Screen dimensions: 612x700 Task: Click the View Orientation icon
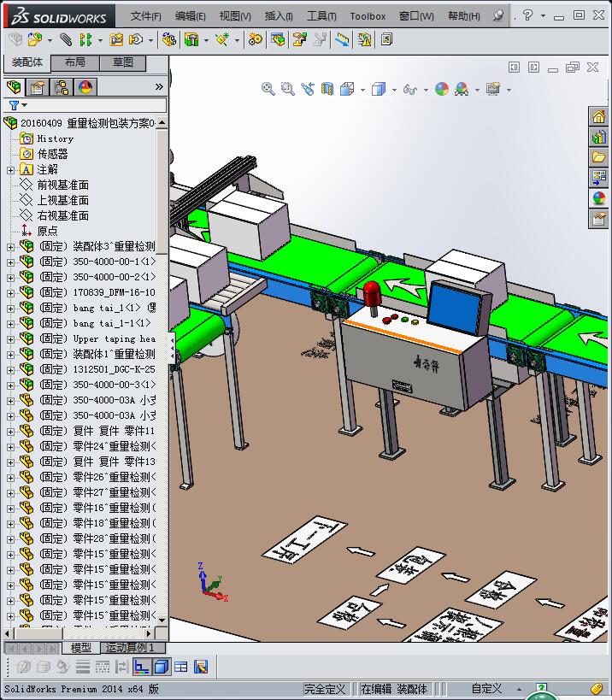click(347, 89)
